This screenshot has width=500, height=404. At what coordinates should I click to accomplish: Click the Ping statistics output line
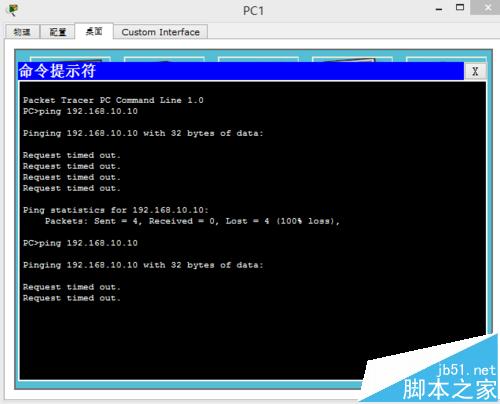click(115, 210)
